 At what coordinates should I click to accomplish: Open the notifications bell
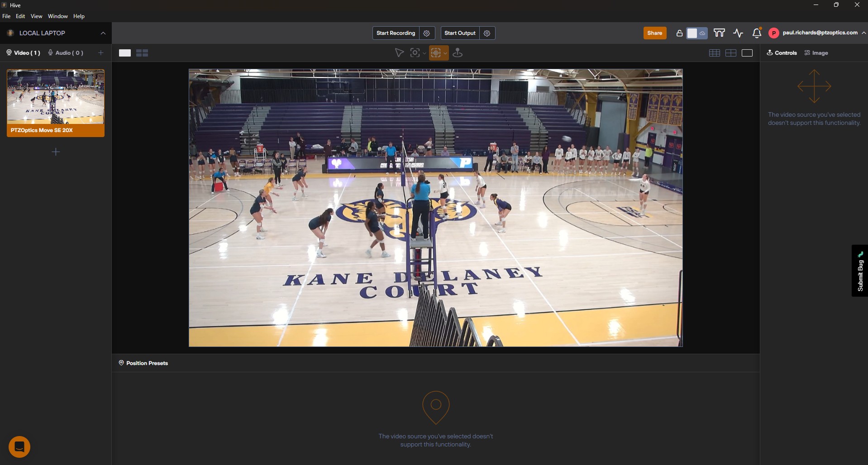point(756,33)
